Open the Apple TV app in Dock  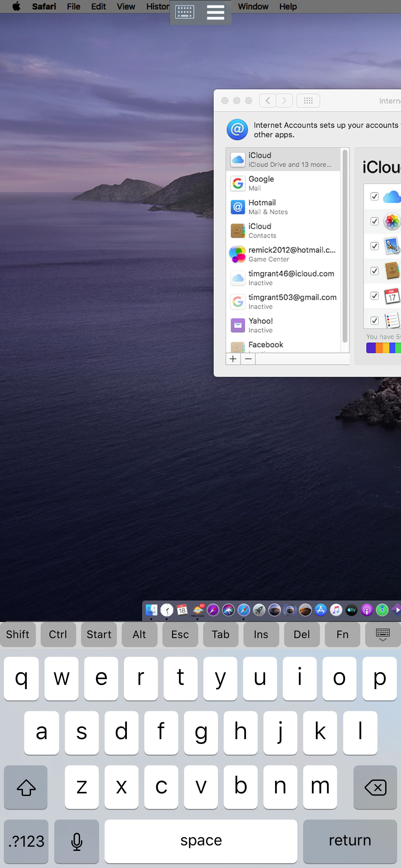[352, 610]
